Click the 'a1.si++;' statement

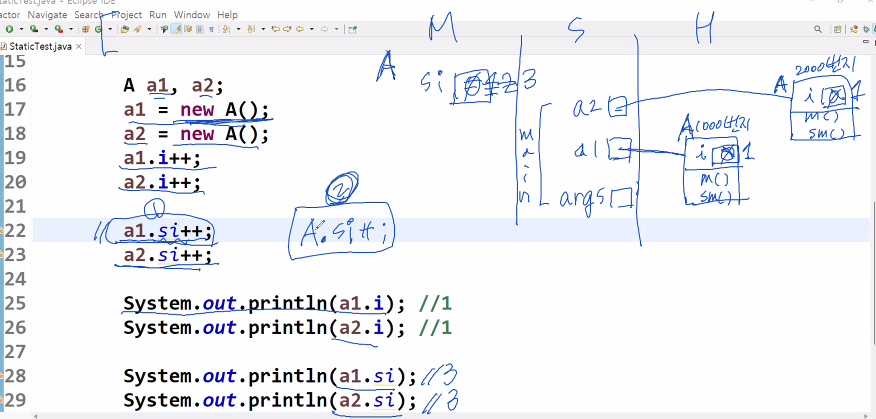(168, 230)
